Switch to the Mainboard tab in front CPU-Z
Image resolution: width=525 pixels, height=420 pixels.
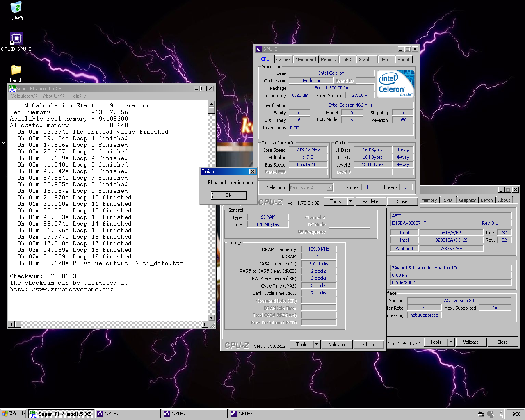coord(306,59)
